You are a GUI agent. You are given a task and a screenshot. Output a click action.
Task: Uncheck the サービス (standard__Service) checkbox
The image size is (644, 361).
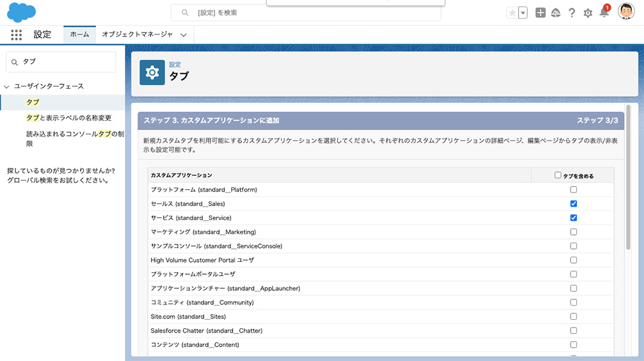tap(573, 218)
